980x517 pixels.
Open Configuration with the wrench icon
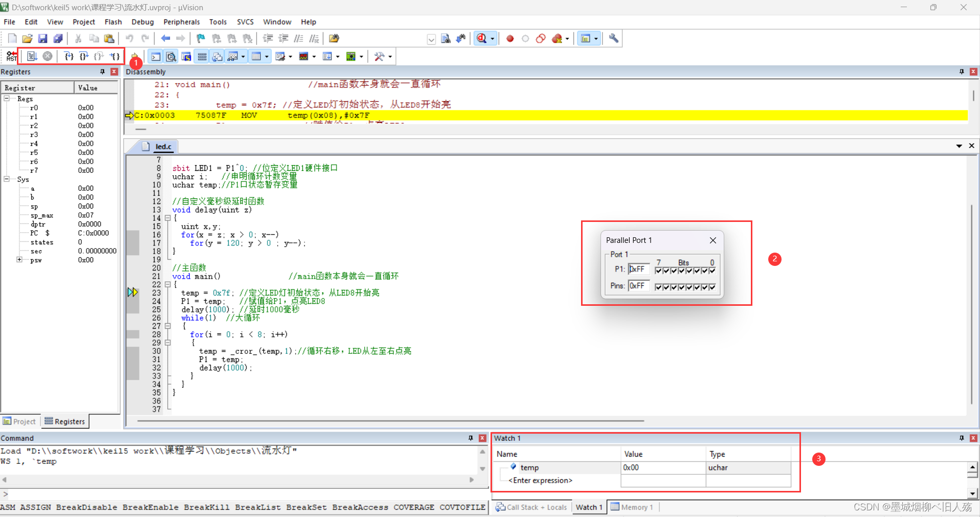613,38
